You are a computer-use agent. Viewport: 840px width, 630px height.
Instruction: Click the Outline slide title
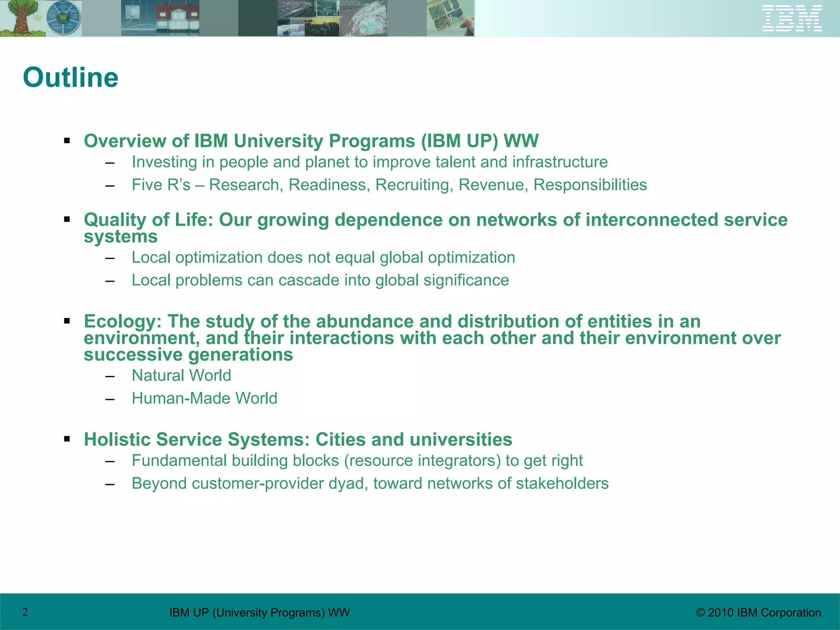tap(71, 78)
